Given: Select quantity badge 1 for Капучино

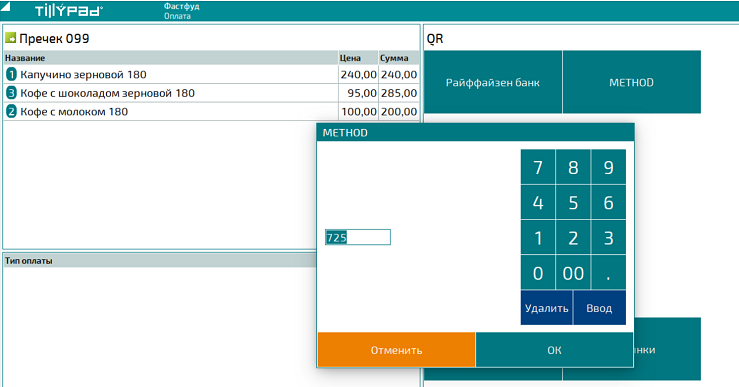Looking at the screenshot, I should click(11, 74).
